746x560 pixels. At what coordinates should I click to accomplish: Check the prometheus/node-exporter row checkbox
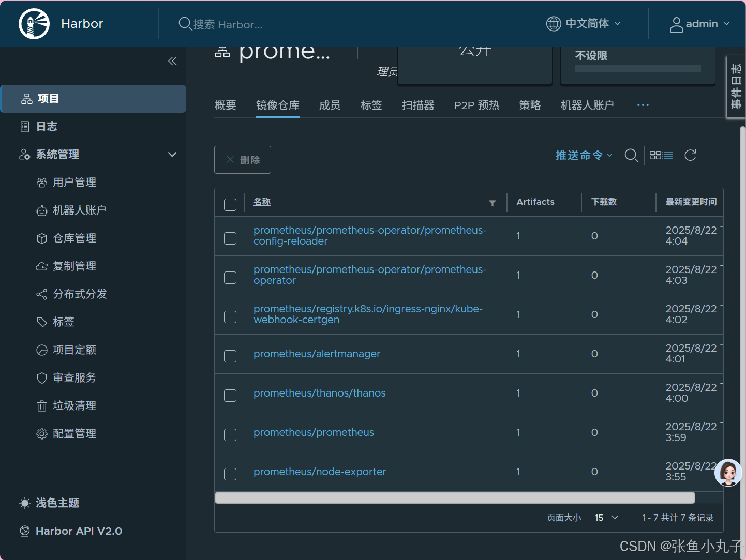(x=230, y=474)
